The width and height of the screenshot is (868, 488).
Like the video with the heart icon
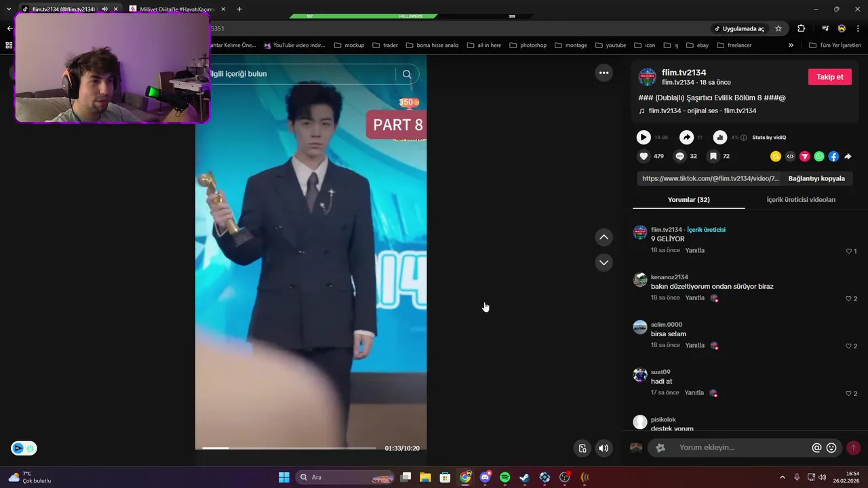click(644, 156)
